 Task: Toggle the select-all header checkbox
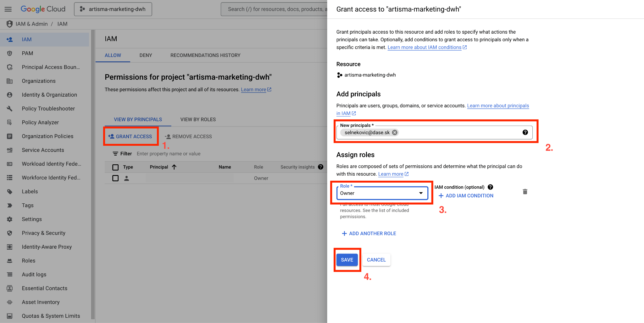[x=115, y=167]
